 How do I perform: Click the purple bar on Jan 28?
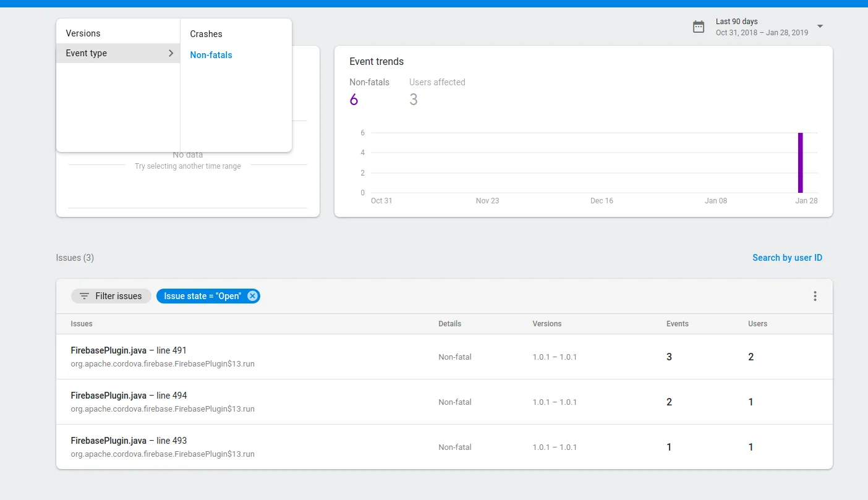click(800, 163)
